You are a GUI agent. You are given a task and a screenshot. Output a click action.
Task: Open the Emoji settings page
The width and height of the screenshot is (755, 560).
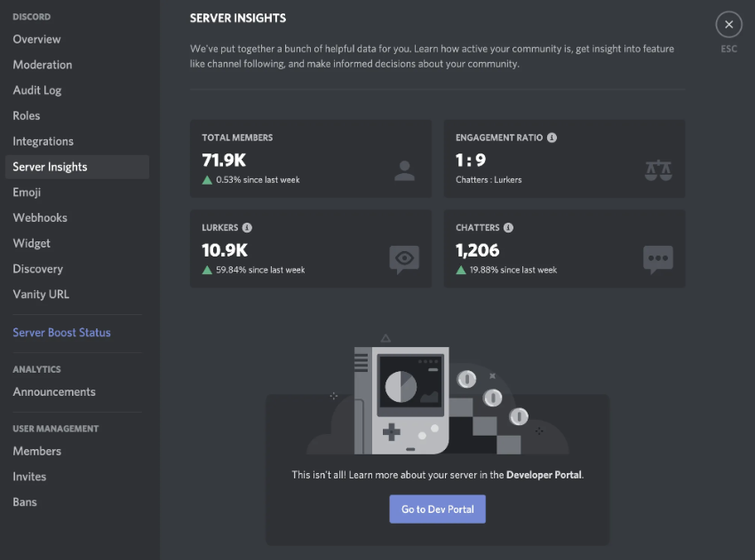point(27,192)
